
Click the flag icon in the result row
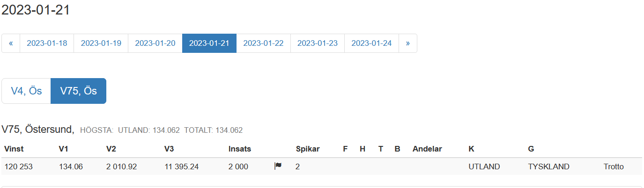point(278,166)
